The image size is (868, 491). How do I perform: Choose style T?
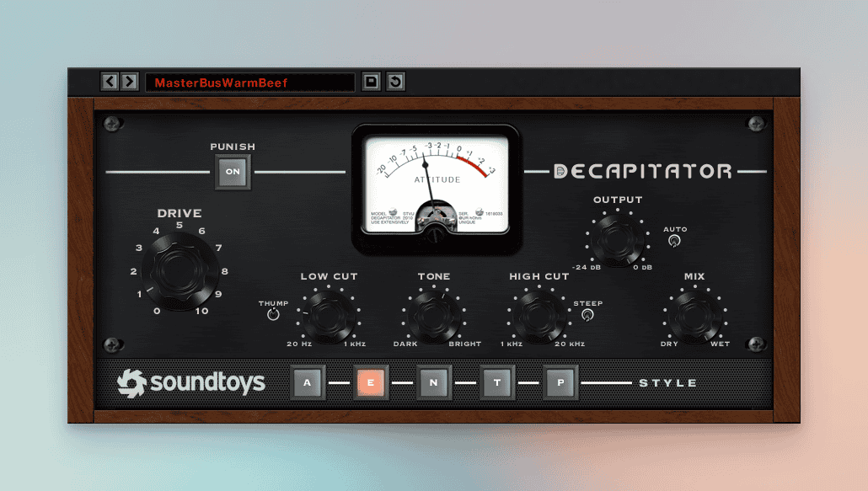point(497,382)
